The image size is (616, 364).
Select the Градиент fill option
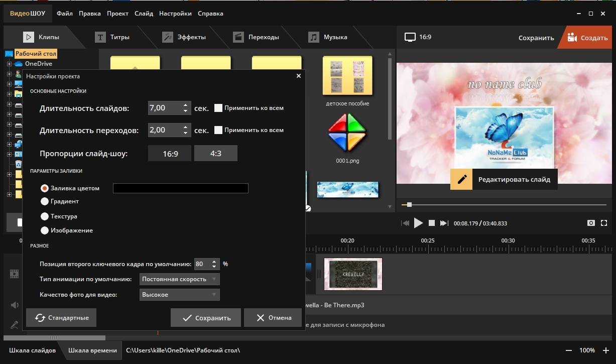click(45, 201)
